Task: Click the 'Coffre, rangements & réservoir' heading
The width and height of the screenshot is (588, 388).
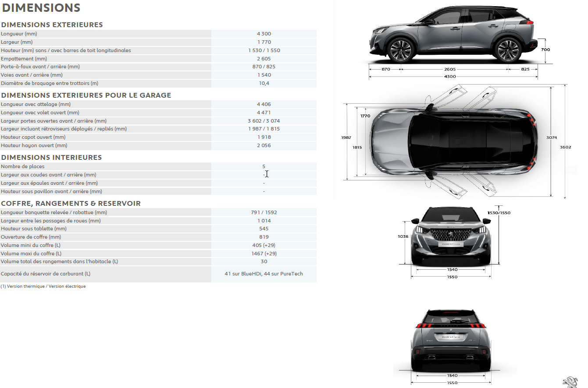Action: (71, 204)
